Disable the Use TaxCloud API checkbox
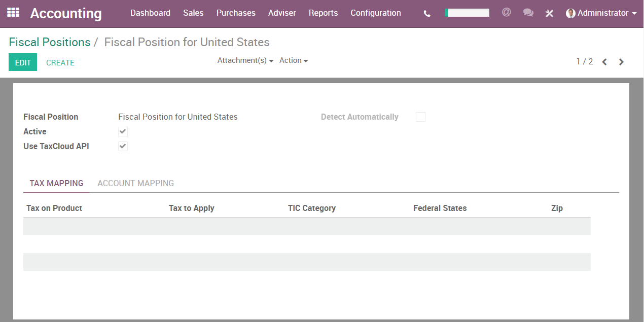Viewport: 644px width, 322px height. click(122, 146)
